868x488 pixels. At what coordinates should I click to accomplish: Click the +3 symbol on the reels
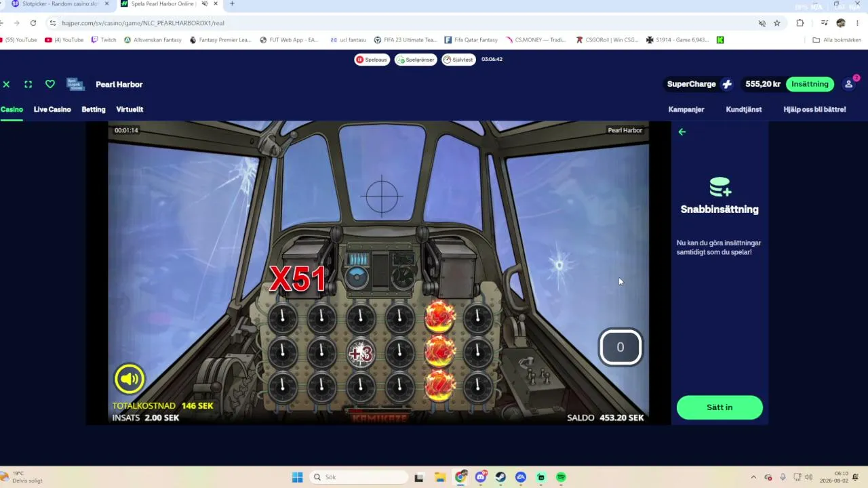[361, 353]
